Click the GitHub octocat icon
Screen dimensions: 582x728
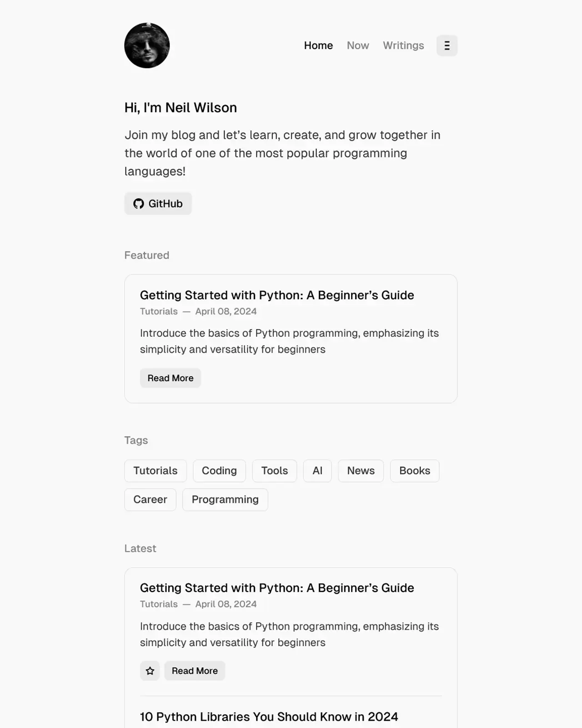(139, 204)
